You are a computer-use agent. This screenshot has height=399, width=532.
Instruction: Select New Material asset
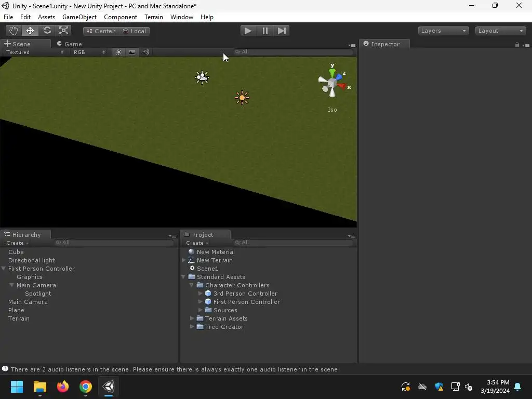(x=216, y=252)
